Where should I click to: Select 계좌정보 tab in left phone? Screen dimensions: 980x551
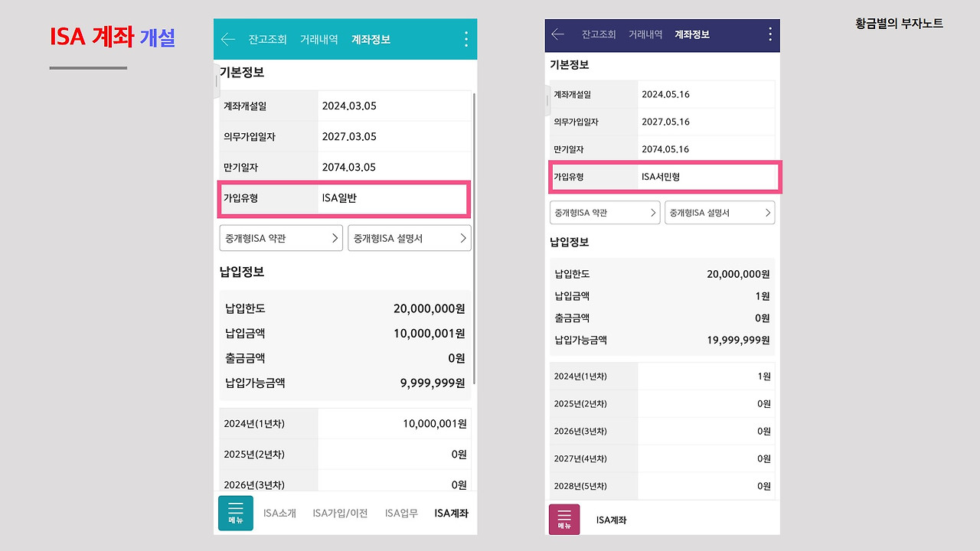pos(371,39)
